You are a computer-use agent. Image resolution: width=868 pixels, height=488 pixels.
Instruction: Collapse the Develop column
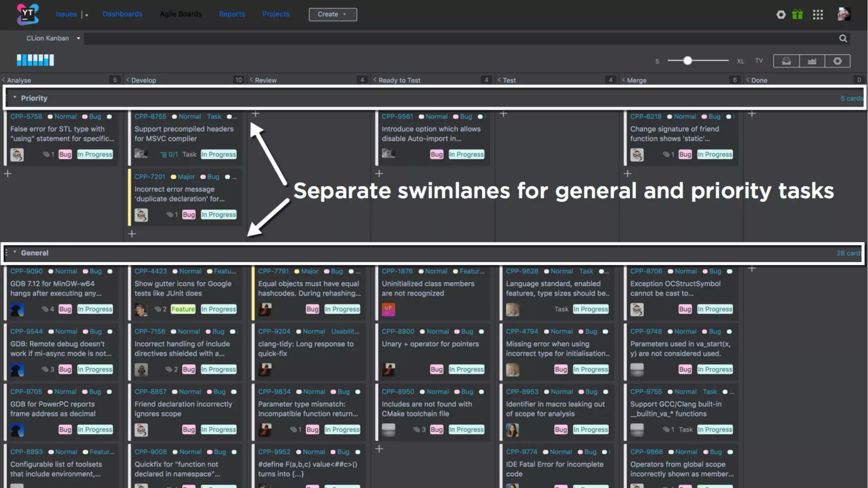pos(128,80)
